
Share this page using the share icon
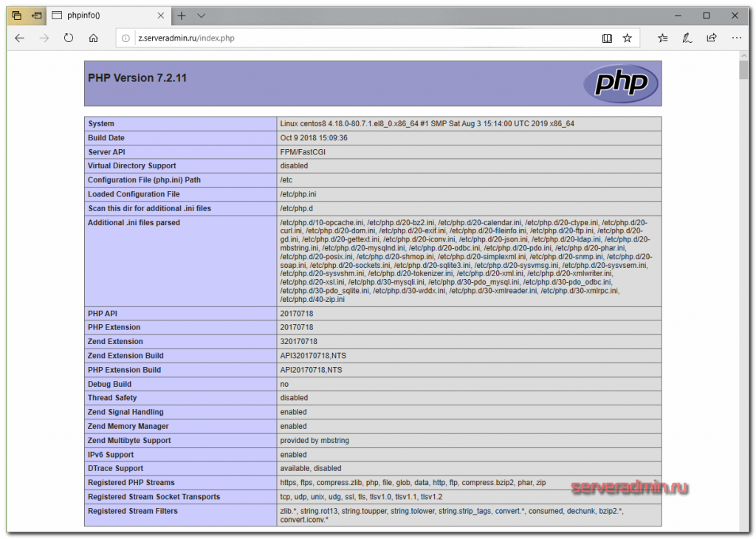pos(711,38)
